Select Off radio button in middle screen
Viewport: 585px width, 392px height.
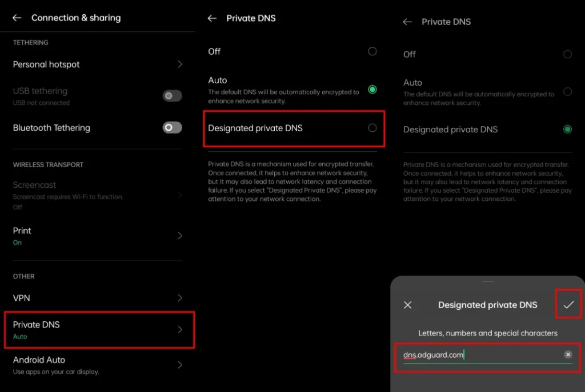point(372,51)
